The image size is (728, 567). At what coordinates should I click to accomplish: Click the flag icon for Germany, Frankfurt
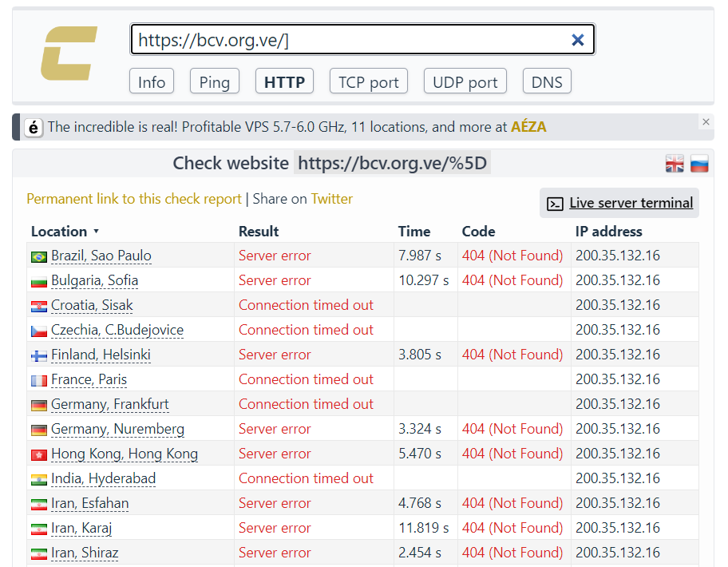coord(39,405)
